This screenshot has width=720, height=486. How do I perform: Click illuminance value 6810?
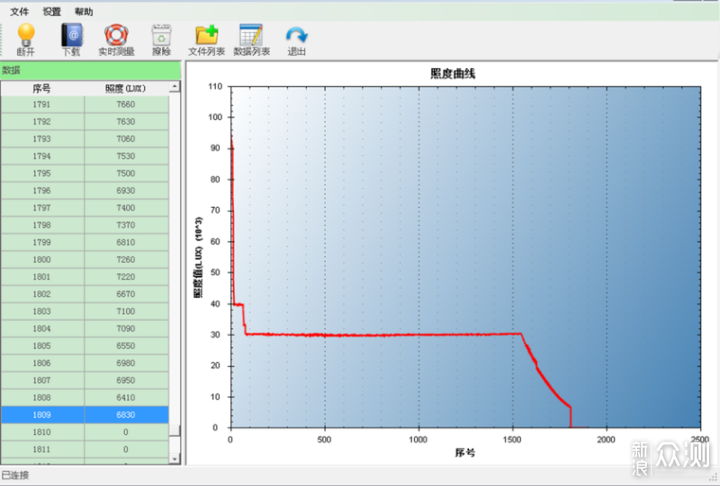pyautogui.click(x=126, y=242)
